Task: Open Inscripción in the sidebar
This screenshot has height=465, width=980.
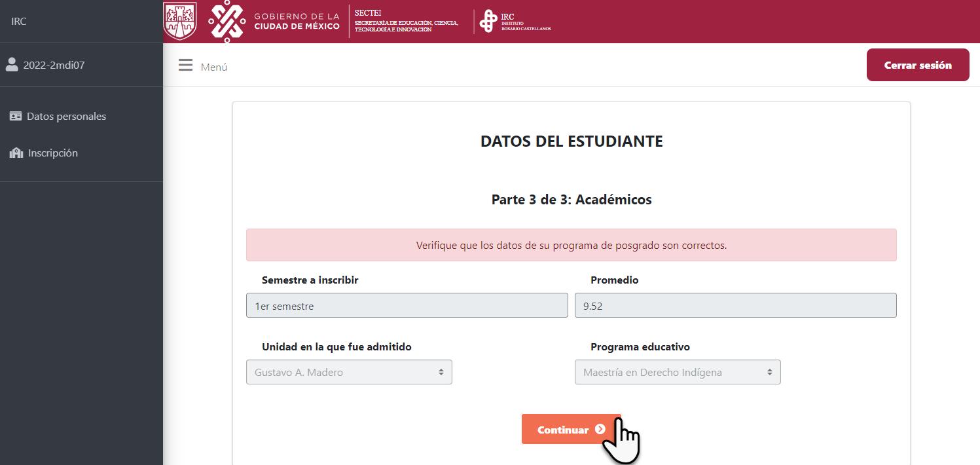Action: 44,153
